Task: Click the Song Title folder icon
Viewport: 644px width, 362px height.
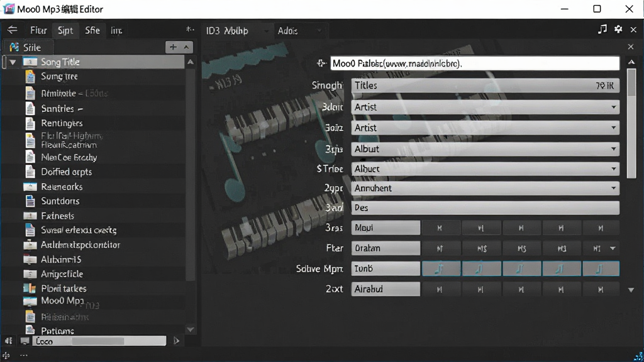Action: click(x=30, y=62)
